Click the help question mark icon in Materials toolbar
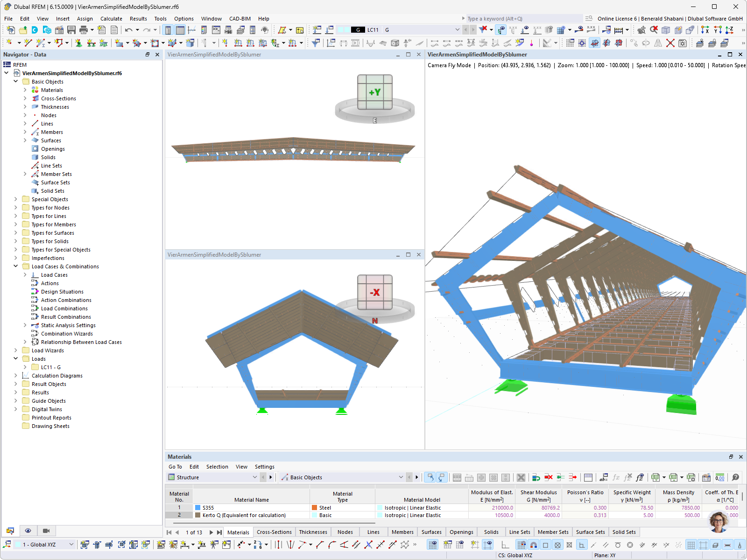The height and width of the screenshot is (560, 747). coord(736,477)
